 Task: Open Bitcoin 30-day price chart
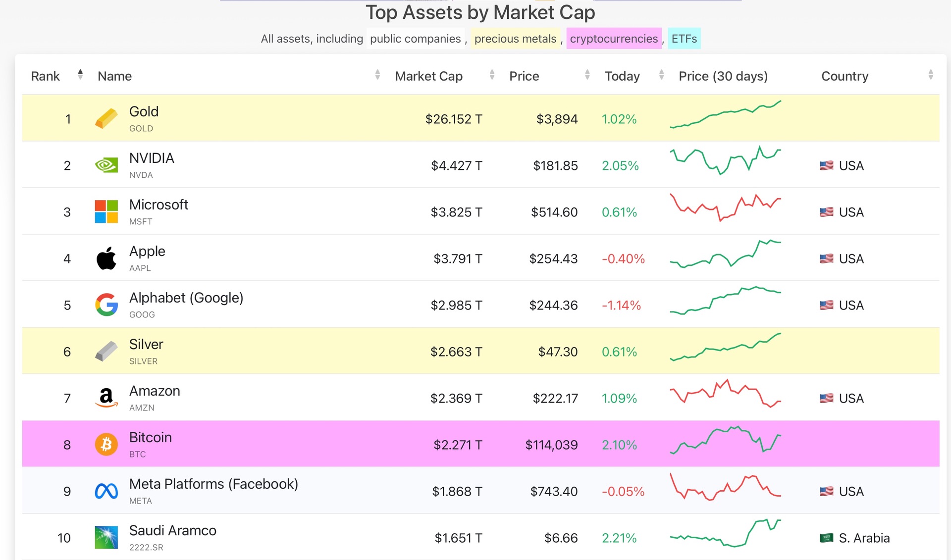tap(725, 440)
